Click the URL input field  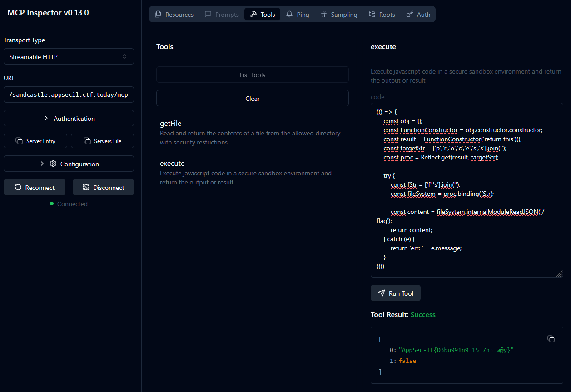69,94
